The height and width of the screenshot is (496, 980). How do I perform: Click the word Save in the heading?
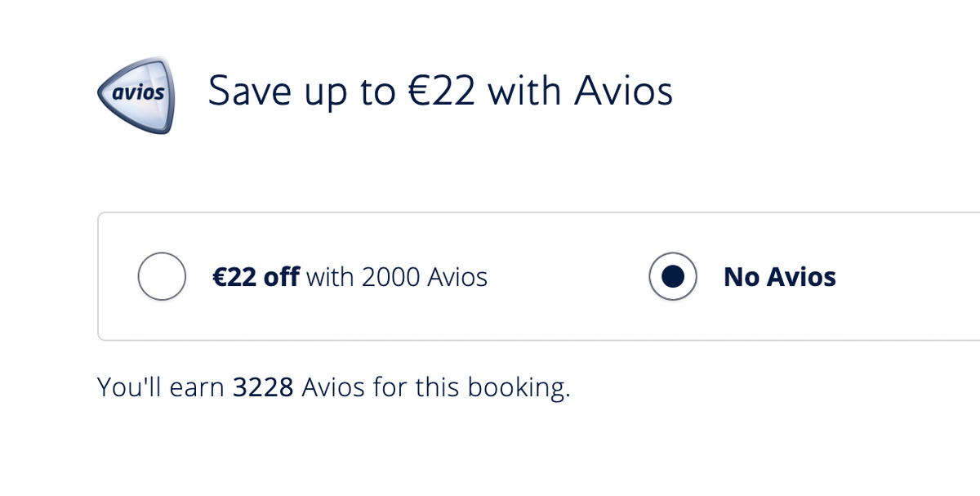(x=248, y=92)
